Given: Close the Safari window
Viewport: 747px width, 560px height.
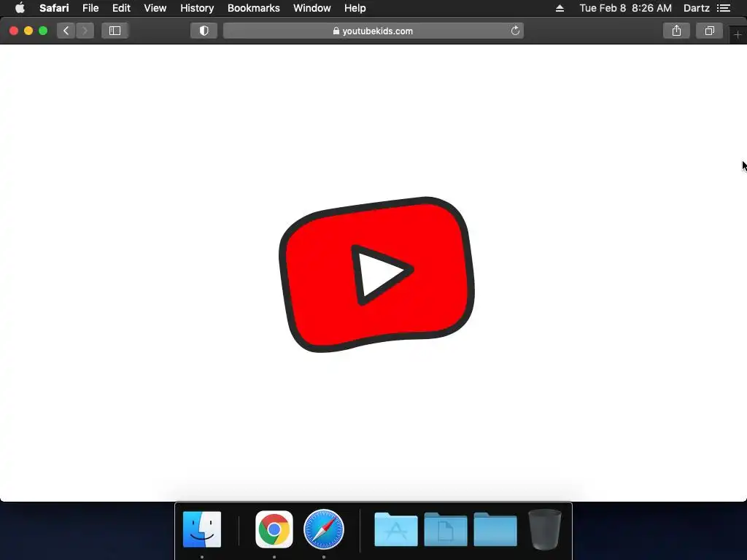Looking at the screenshot, I should coord(14,31).
